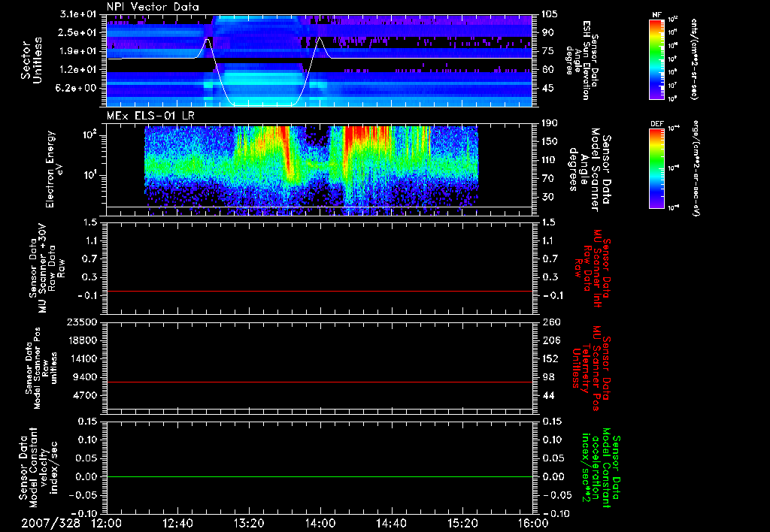The width and height of the screenshot is (770, 532).
Task: Click the 98 telemetry tick label
Action: tap(547, 377)
